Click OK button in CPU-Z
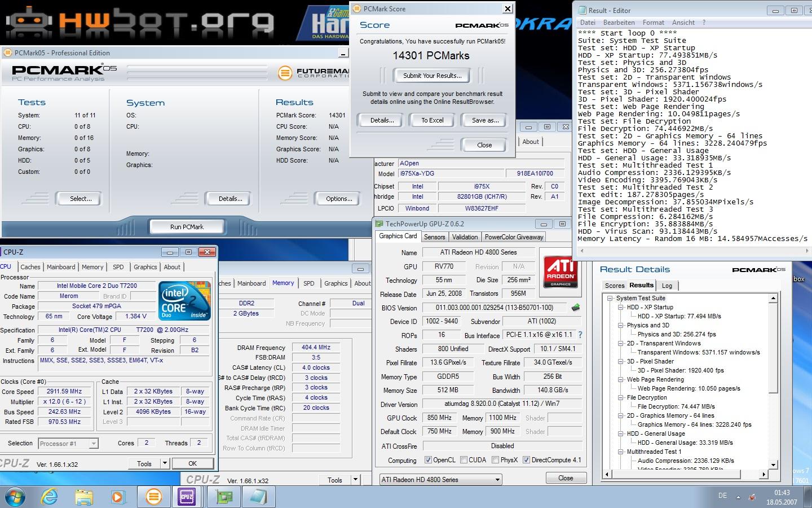Screen dimensions: 812x508 [192, 463]
